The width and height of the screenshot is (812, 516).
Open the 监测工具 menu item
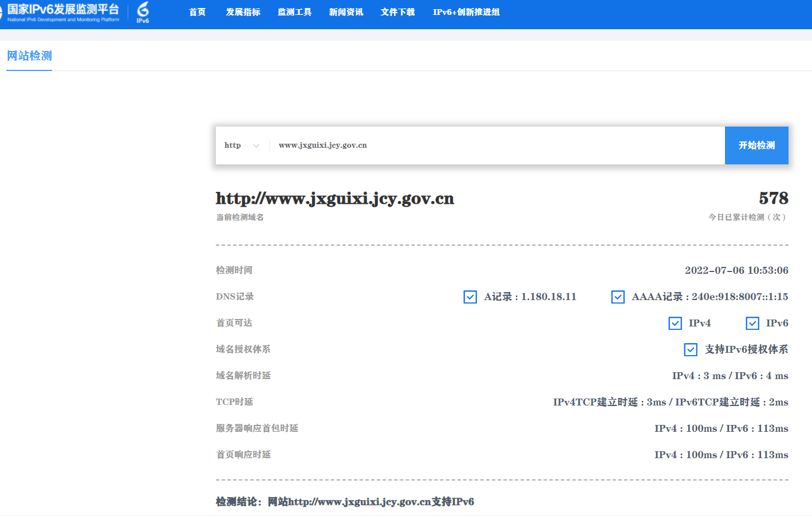[x=294, y=12]
